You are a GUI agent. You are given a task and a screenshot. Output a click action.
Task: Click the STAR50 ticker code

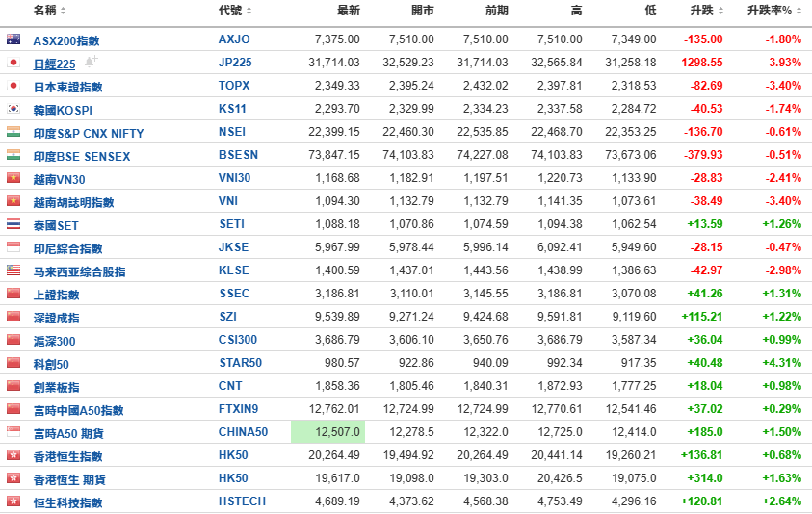tap(240, 362)
